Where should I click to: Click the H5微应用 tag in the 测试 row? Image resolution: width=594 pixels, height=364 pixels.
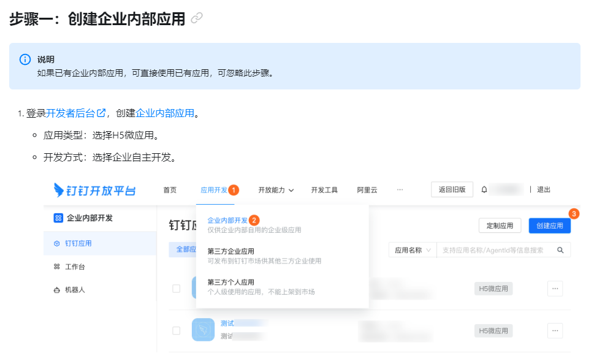click(493, 331)
